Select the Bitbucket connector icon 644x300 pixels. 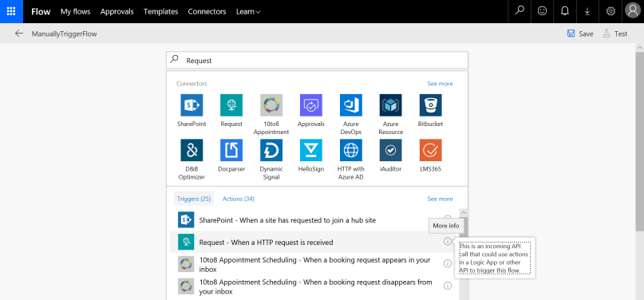[x=430, y=105]
